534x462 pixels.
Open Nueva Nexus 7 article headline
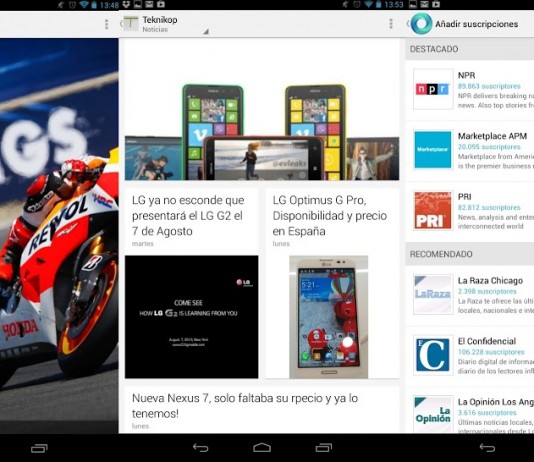point(245,406)
